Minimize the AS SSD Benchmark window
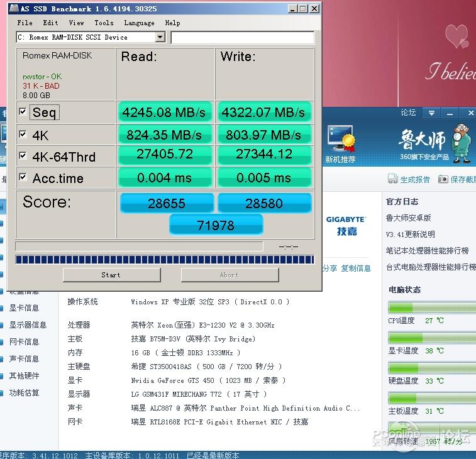The width and height of the screenshot is (476, 459). pos(292,9)
